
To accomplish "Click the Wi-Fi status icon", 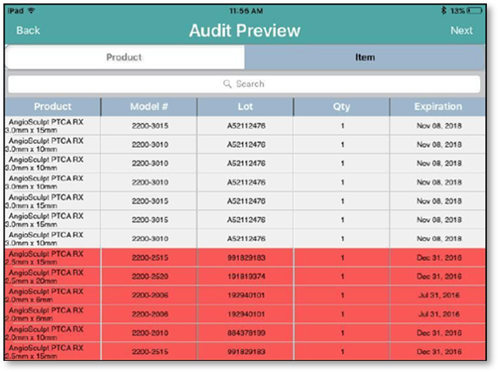I will pos(31,11).
